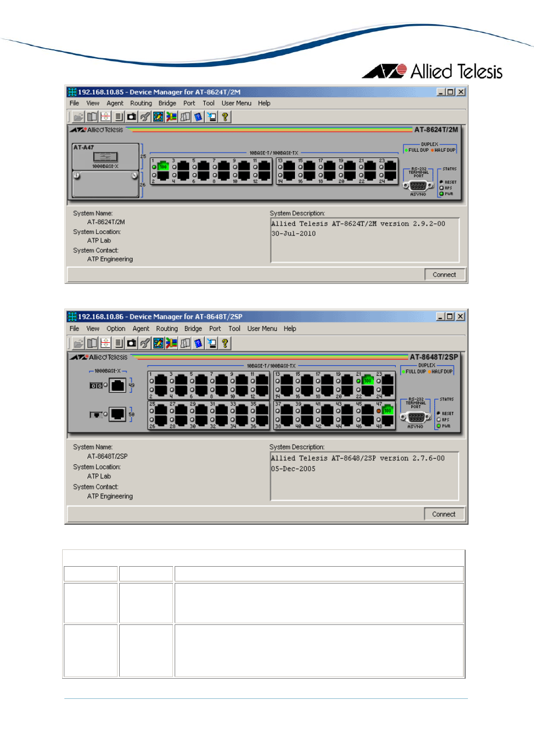Click 'ATP Engineering' text in AT-8624T/2M window
This screenshot has height=756, width=534.
click(x=110, y=259)
